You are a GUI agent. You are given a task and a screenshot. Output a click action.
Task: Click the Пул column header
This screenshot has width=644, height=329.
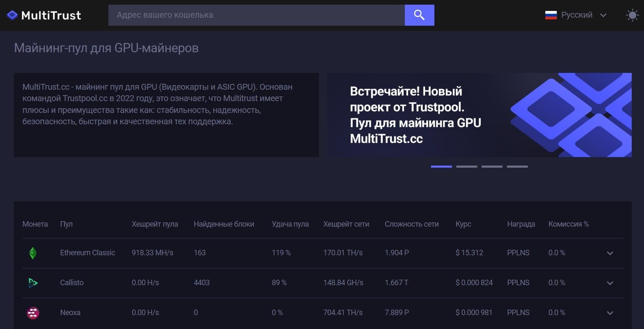point(66,224)
